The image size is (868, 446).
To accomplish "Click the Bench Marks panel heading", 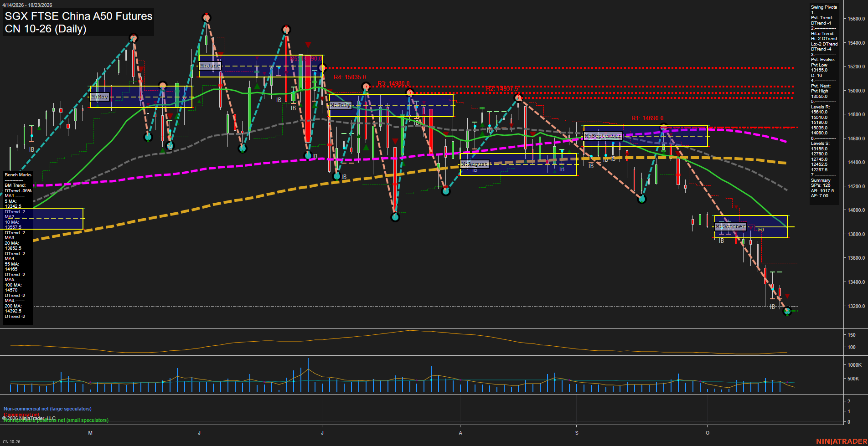I will [18, 175].
